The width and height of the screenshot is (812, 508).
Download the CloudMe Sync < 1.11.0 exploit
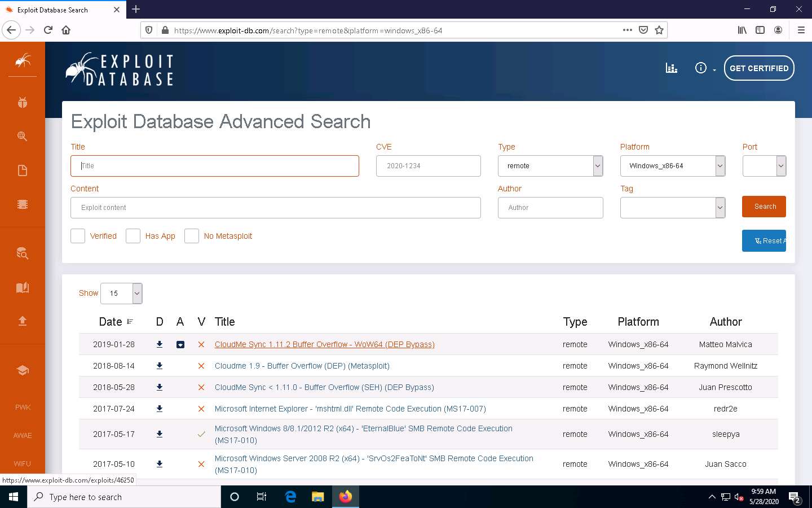160,387
